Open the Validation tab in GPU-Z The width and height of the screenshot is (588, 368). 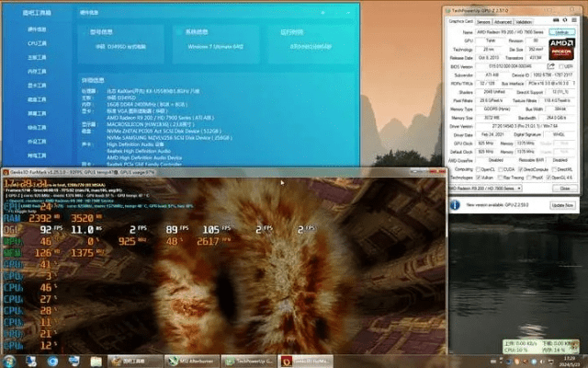525,20
